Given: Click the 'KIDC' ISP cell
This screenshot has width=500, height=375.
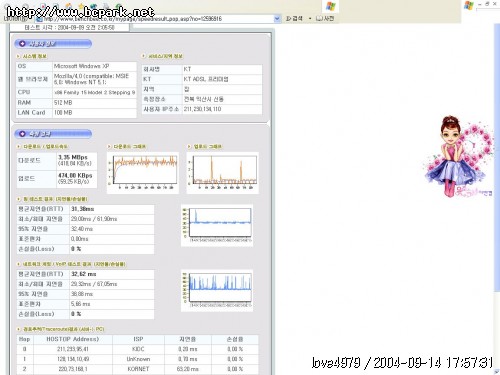Looking at the screenshot, I should (138, 349).
